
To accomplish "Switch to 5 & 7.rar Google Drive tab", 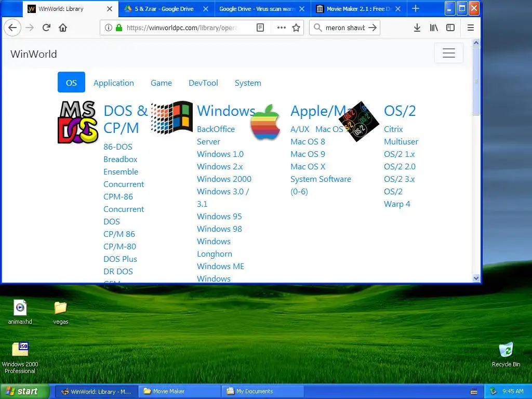I will pos(164,9).
